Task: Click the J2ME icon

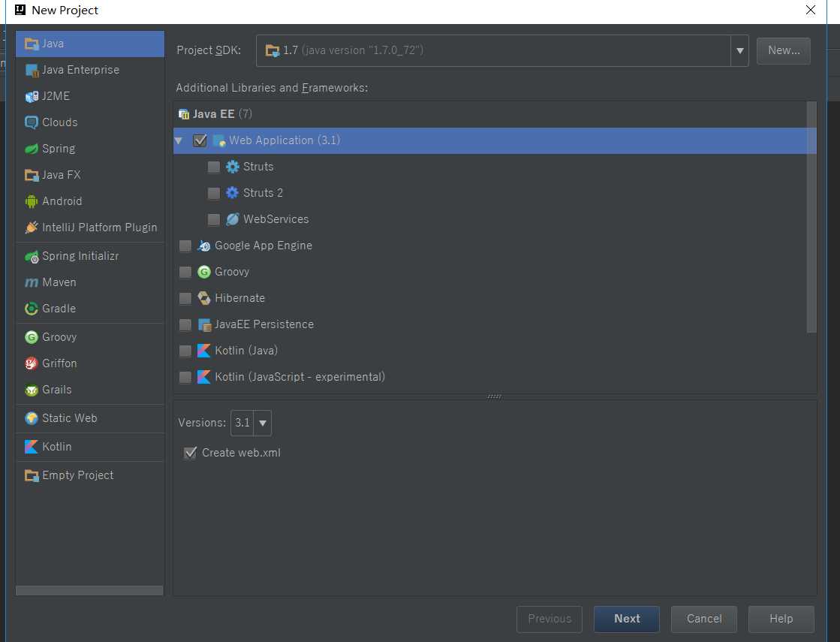Action: (x=32, y=96)
